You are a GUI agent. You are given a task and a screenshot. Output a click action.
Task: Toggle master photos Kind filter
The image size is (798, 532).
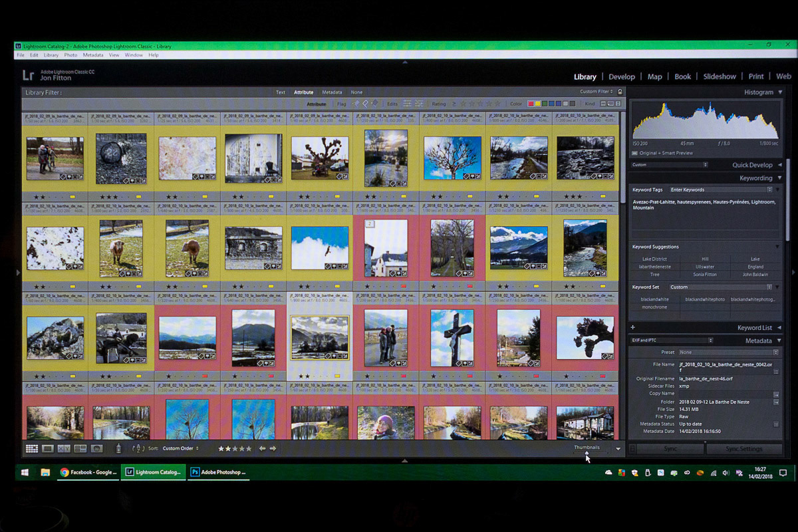point(604,104)
